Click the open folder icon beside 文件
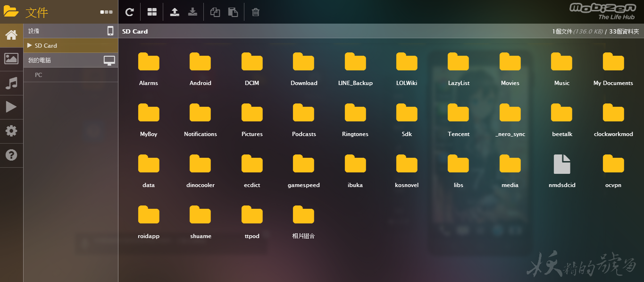The image size is (644, 282). click(x=11, y=11)
